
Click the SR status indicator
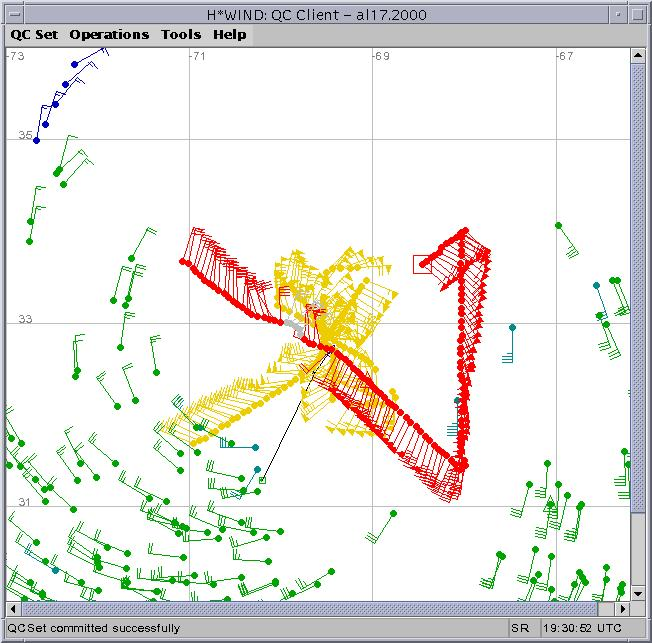pyautogui.click(x=519, y=628)
